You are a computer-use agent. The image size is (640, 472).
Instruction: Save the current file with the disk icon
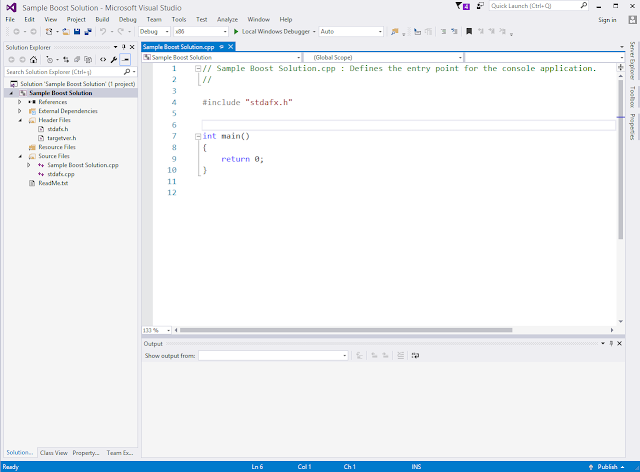(x=77, y=31)
